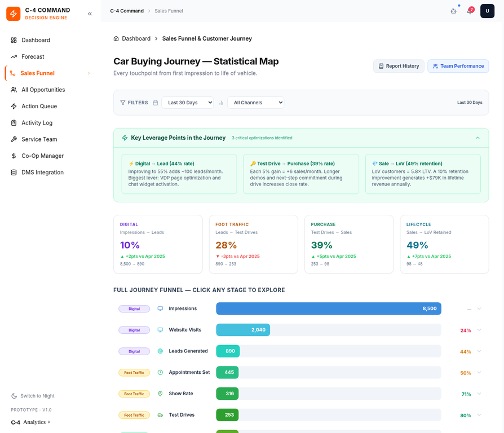Click the C-4 Command lightning logo
The width and height of the screenshot is (504, 433).
click(x=13, y=14)
